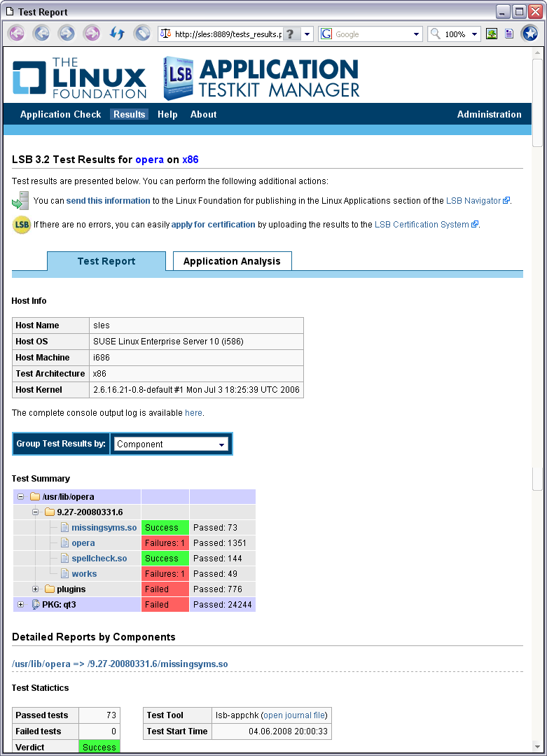Collapse the 9.27-20080331.6 tree node

[35, 512]
